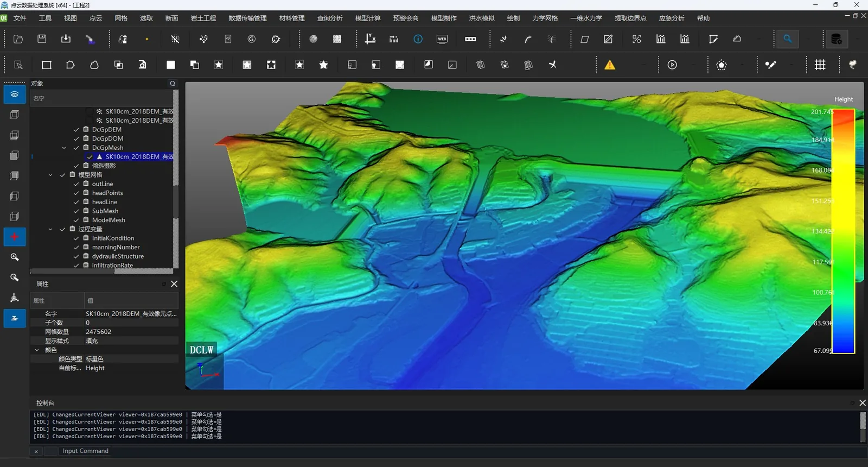Click the blue search magnifier toolbar button

[x=787, y=39]
